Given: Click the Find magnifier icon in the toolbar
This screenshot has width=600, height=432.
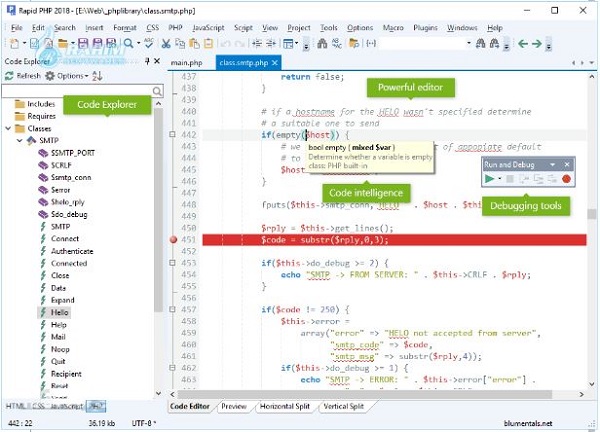Looking at the screenshot, I should coord(129,43).
